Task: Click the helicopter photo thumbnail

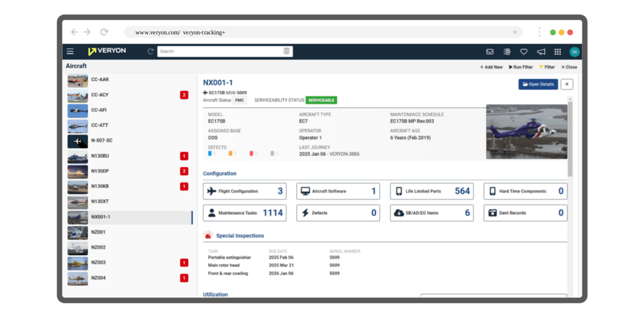Action: (526, 131)
